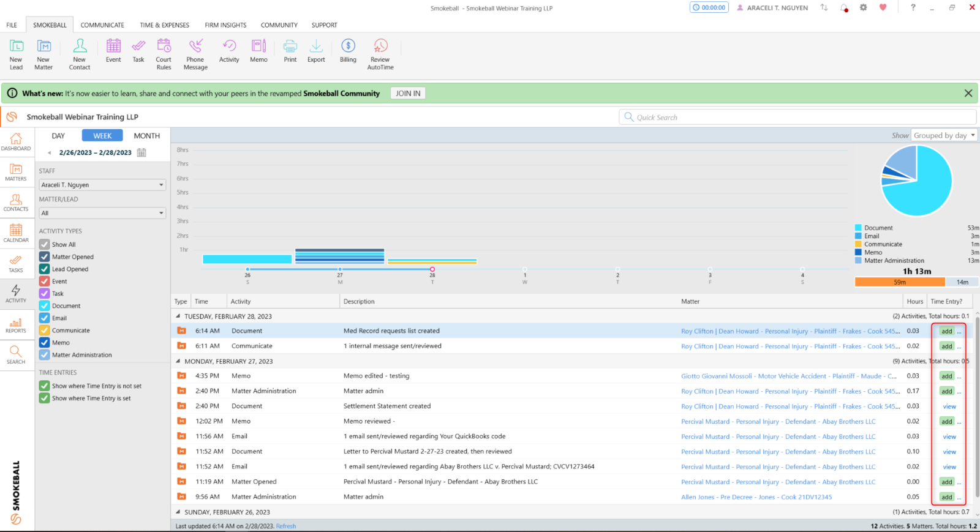The height and width of the screenshot is (532, 980).
Task: Open Court Rules tool
Action: [x=164, y=54]
